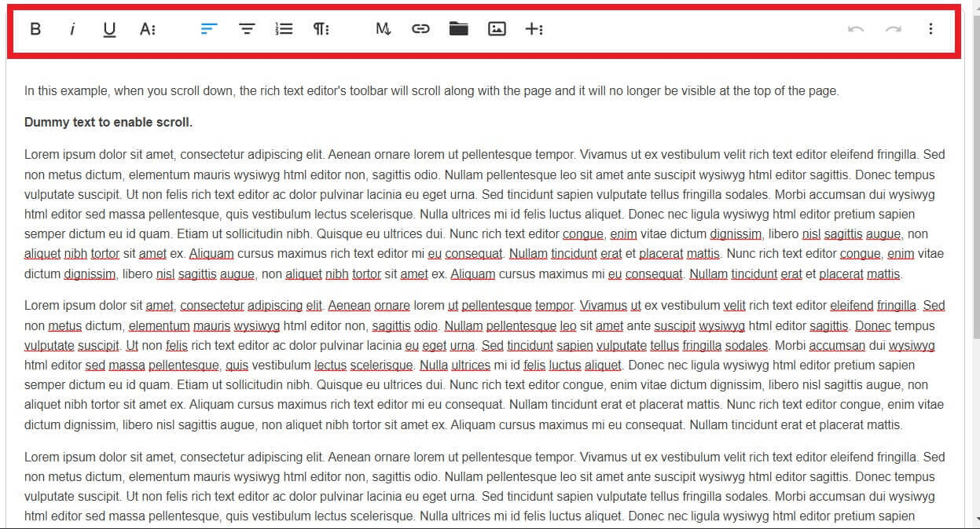
Task: Place cursor in "Dummy text to enable scroll."
Action: pyautogui.click(x=108, y=123)
